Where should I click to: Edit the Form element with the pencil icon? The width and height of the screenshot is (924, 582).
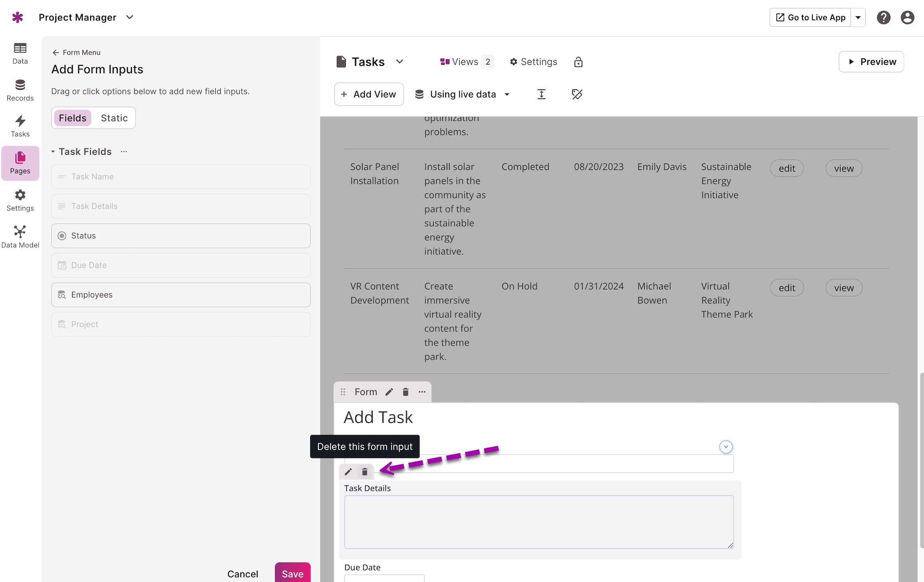click(389, 392)
